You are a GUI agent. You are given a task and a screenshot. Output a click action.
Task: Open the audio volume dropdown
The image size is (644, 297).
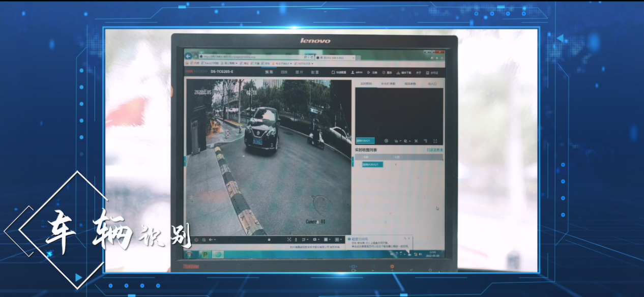coord(213,240)
